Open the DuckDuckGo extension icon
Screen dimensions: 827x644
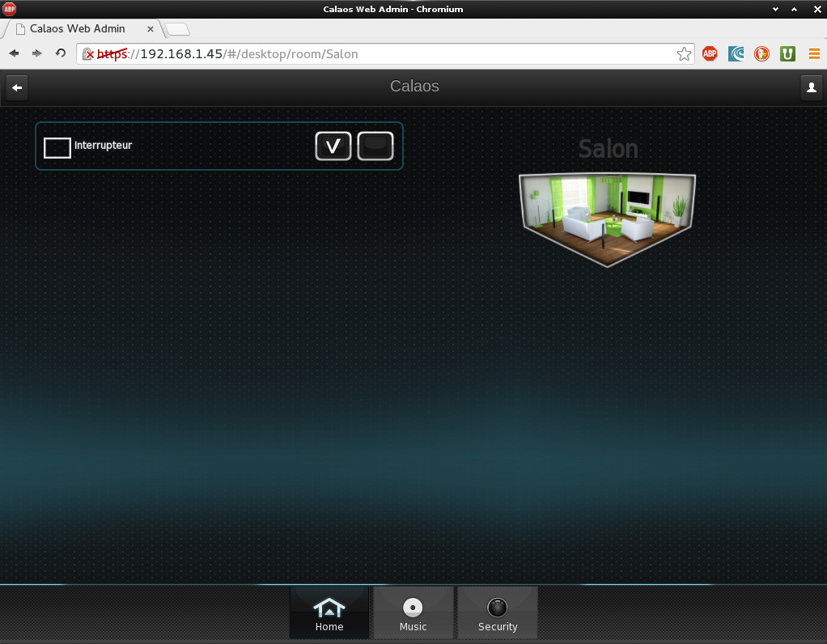[761, 53]
